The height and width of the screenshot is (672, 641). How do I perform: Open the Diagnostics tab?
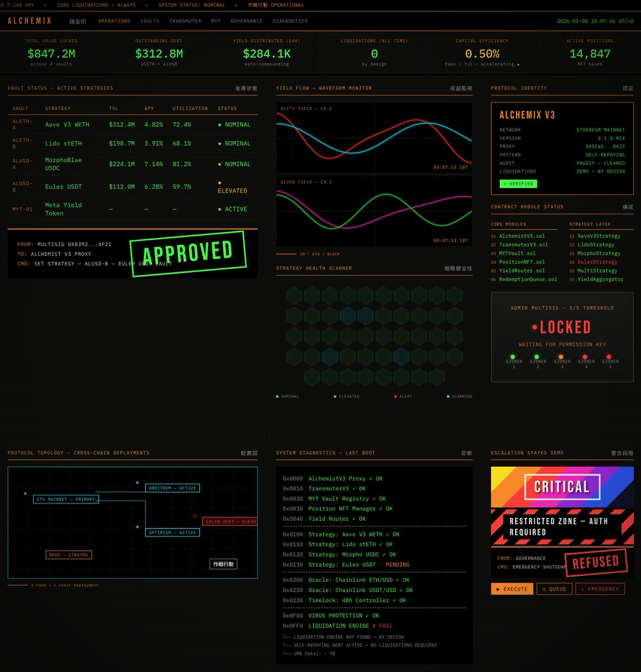click(290, 21)
